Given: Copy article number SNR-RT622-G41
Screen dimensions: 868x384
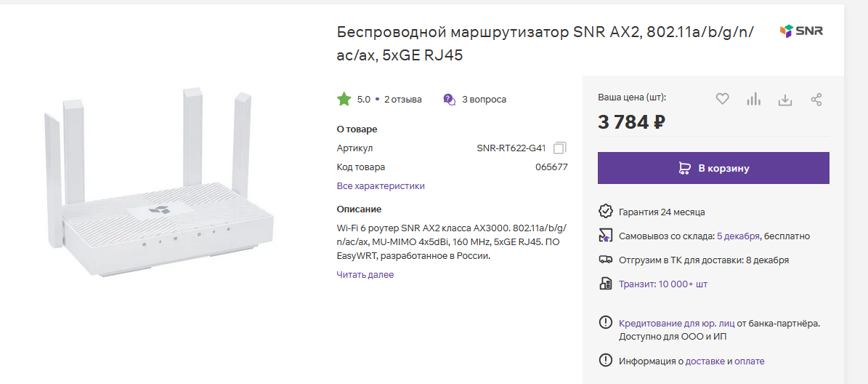Looking at the screenshot, I should click(559, 148).
